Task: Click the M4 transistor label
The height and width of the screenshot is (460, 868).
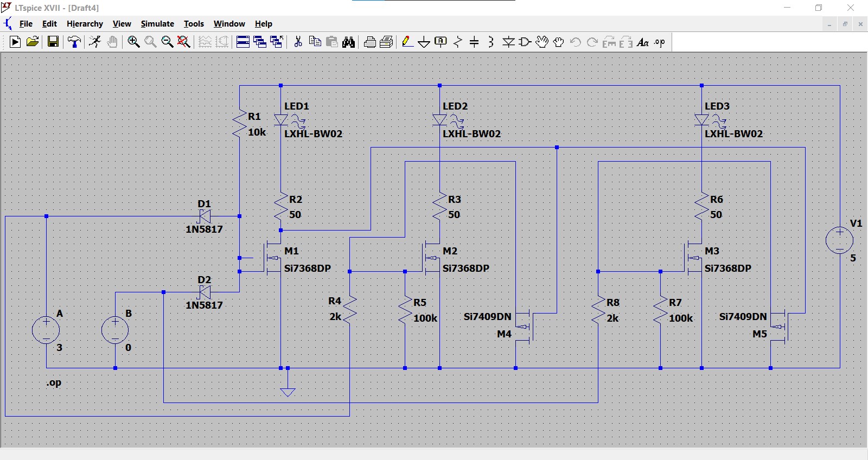Action: coord(505,334)
